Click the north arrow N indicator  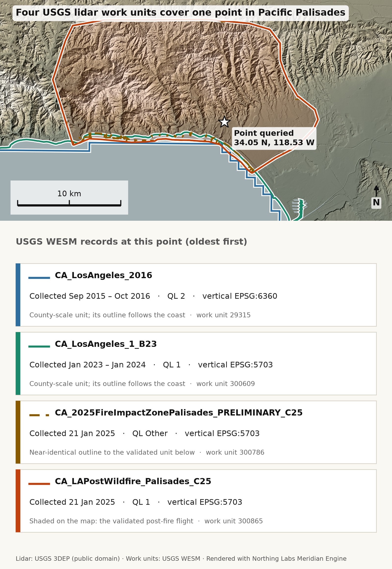coord(376,197)
